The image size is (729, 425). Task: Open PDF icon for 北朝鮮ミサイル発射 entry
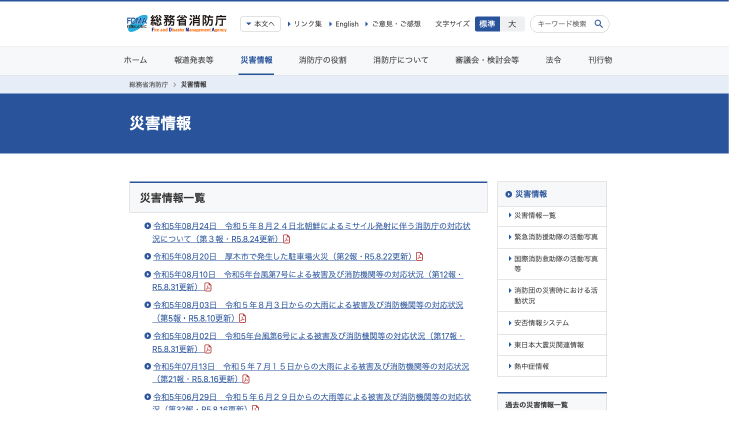coord(286,239)
